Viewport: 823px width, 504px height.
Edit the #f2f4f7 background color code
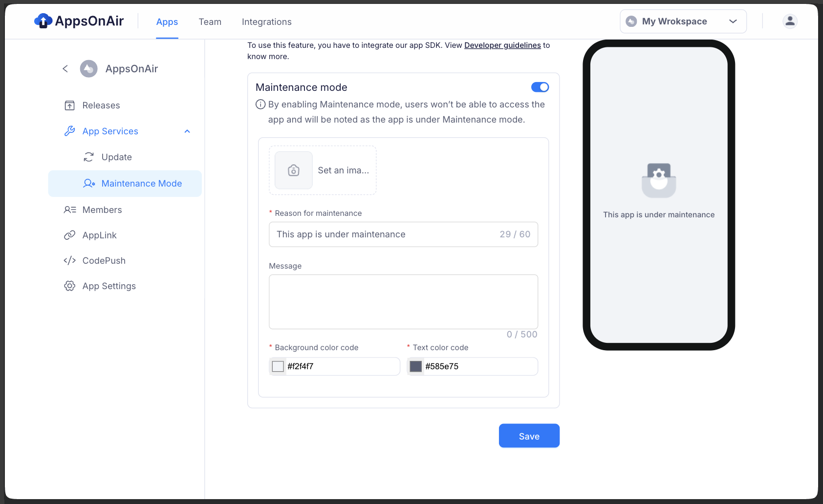(x=342, y=366)
